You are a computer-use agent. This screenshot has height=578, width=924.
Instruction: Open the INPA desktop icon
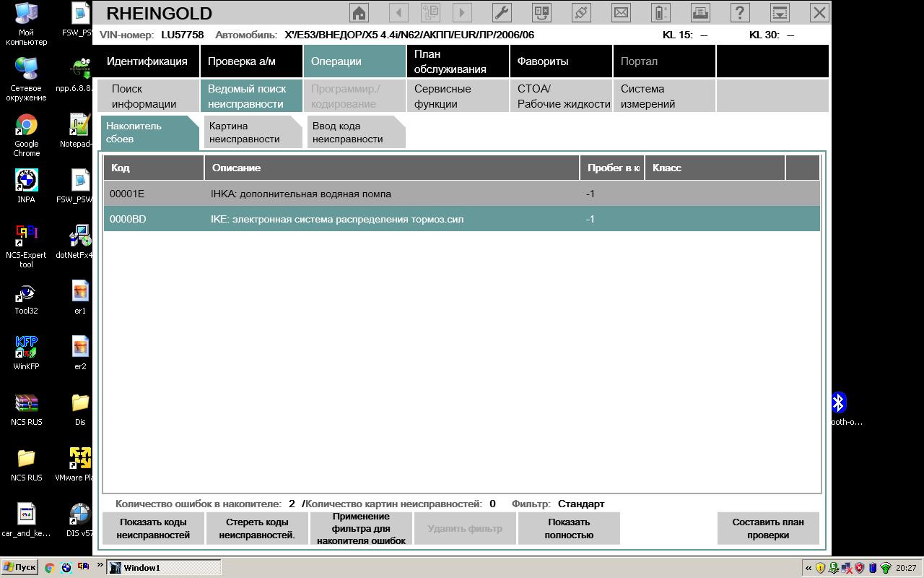pos(26,186)
